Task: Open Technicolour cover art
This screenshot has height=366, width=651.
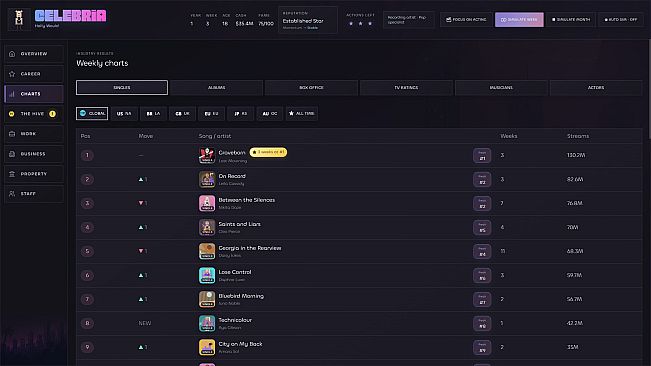Action: coord(207,323)
